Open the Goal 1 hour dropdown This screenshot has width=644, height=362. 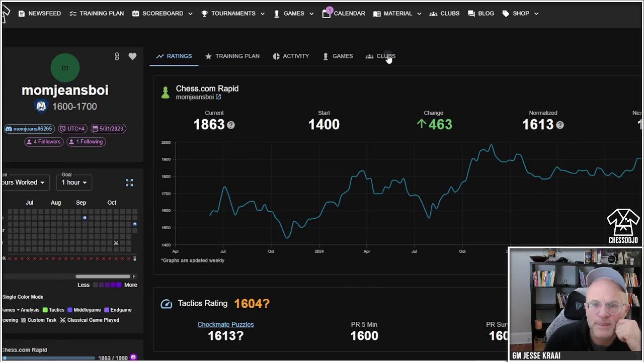[x=74, y=183]
